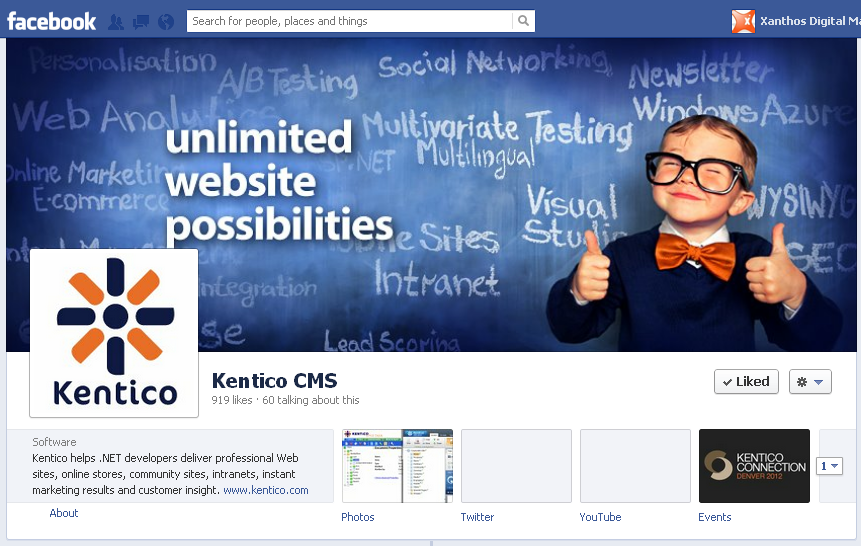This screenshot has height=546, width=861.
Task: Open the Kentico logo profile picture
Action: 114,333
